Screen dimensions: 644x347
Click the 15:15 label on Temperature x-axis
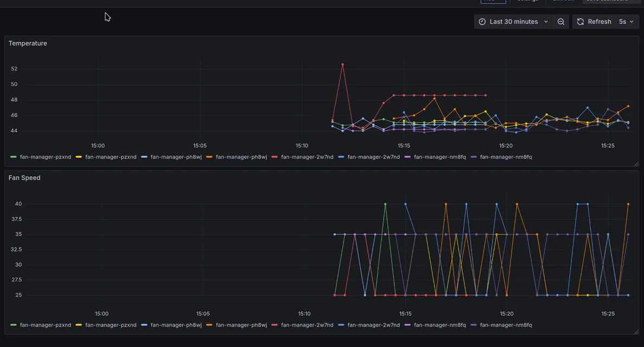(x=404, y=146)
